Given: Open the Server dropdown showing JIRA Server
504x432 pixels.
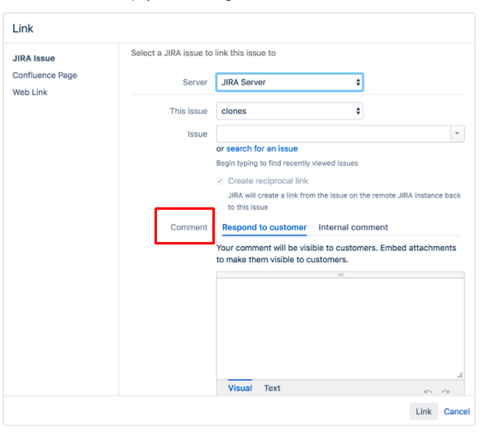Looking at the screenshot, I should [289, 82].
